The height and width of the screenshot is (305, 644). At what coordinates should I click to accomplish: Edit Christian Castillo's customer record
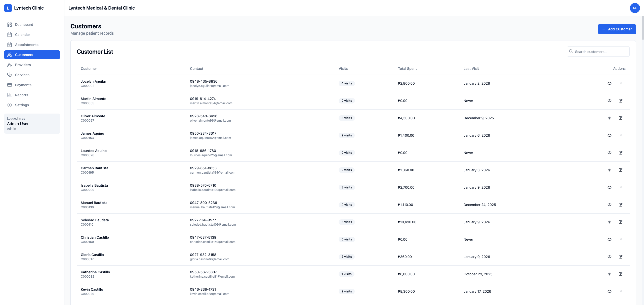621,239
